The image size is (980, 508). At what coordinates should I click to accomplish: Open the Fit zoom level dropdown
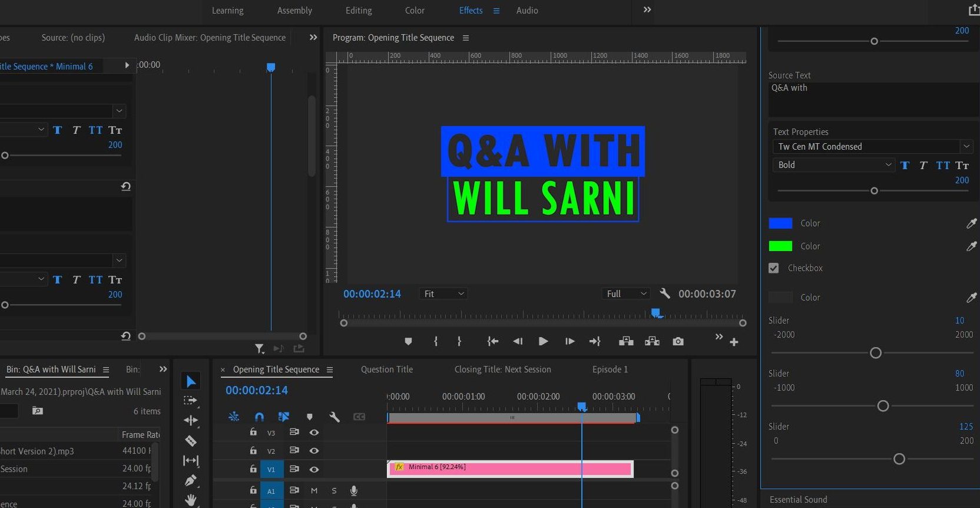coord(444,293)
